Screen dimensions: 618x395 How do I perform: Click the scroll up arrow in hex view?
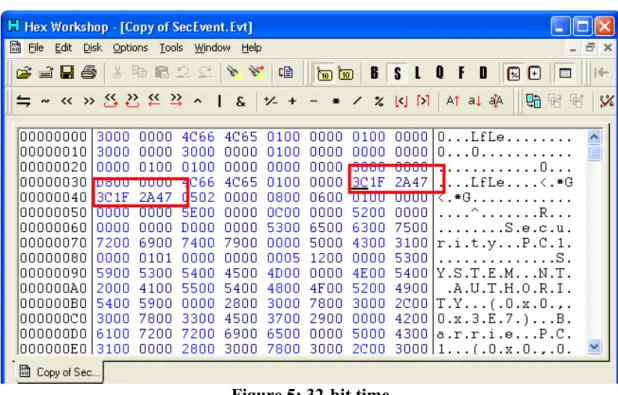pyautogui.click(x=594, y=137)
